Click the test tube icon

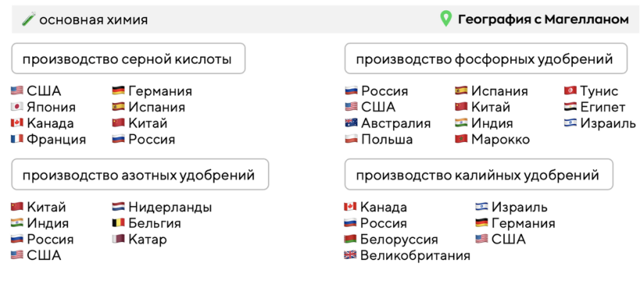coord(28,19)
